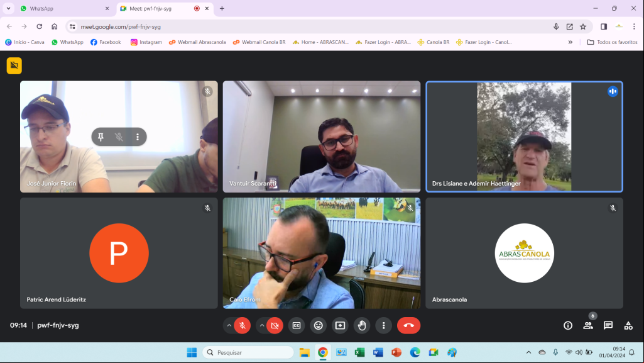This screenshot has width=644, height=363.
Task: Open the Fazer Login - ABRA bookmark
Action: 383,42
